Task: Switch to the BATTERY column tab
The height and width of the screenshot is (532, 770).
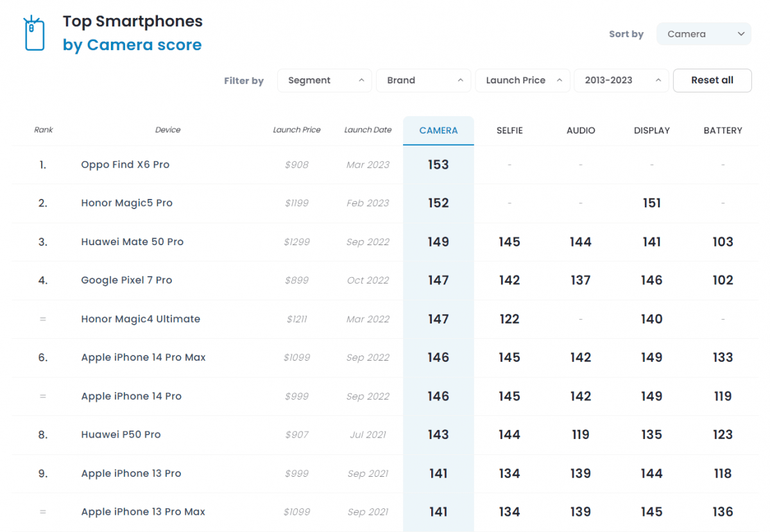Action: [x=723, y=130]
